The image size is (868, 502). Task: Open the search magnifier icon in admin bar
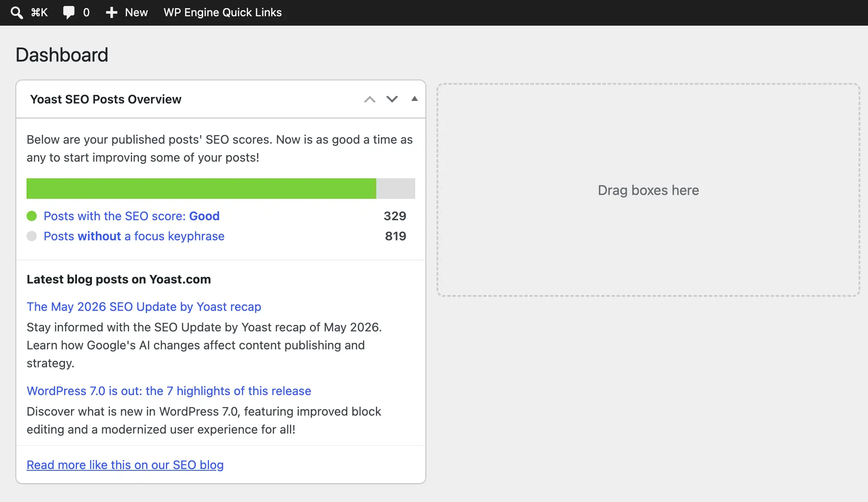[x=17, y=12]
